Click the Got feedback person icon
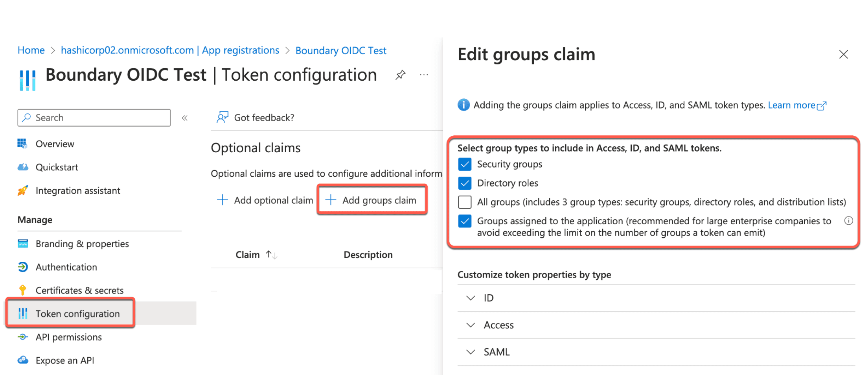The image size is (868, 377). 223,117
